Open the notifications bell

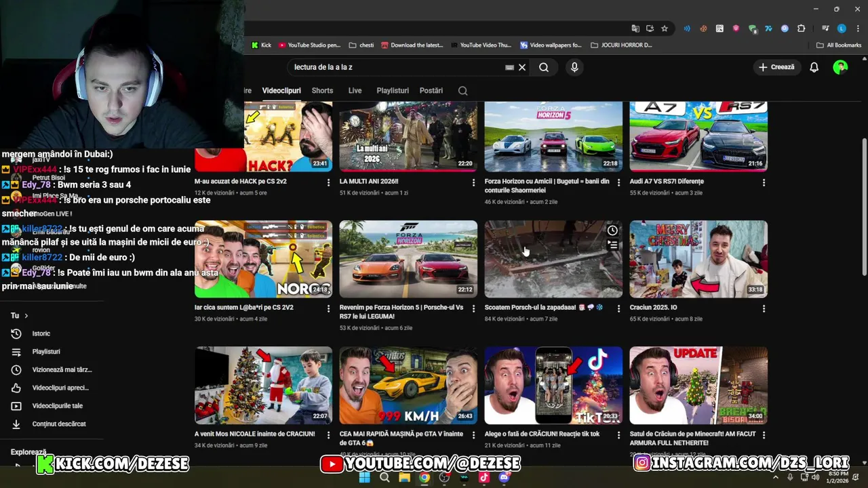pos(814,67)
